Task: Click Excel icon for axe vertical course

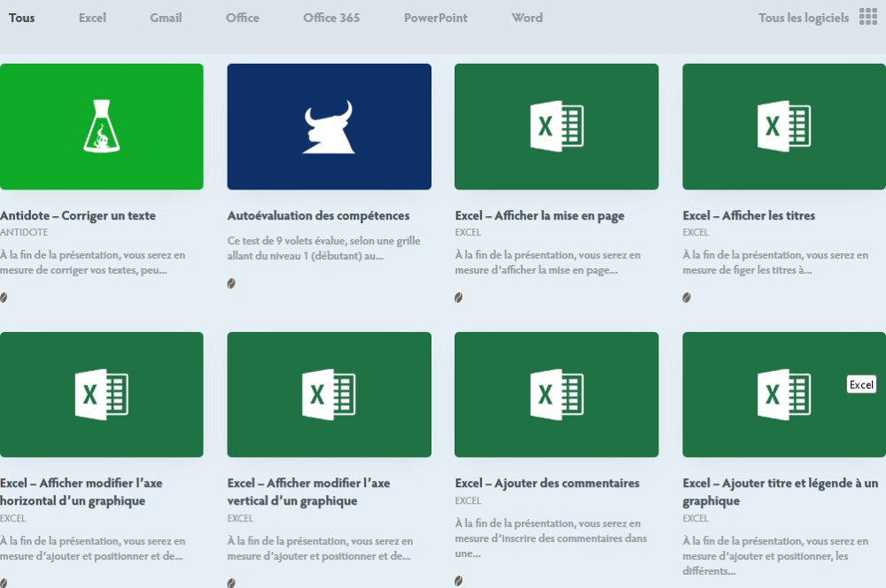Action: point(329,395)
